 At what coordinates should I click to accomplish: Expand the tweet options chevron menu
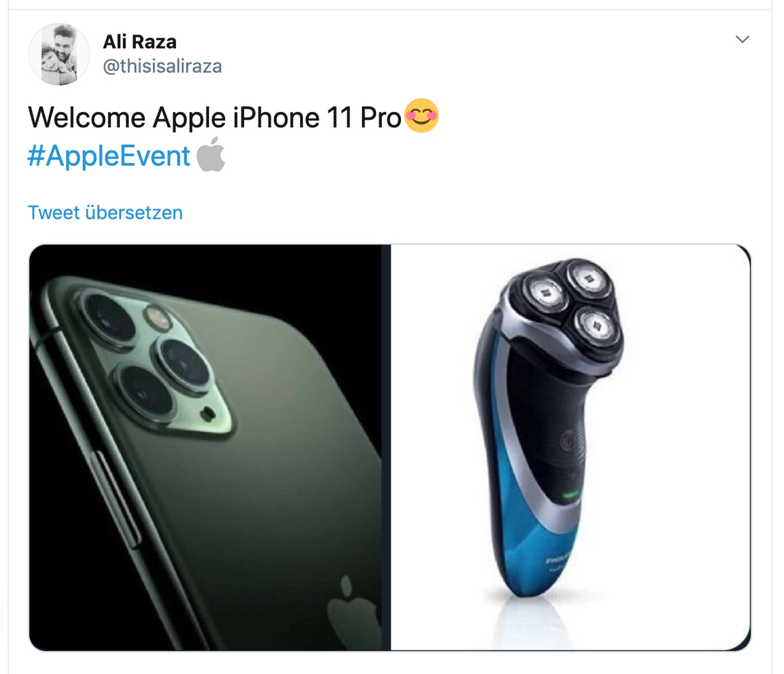coord(742,39)
